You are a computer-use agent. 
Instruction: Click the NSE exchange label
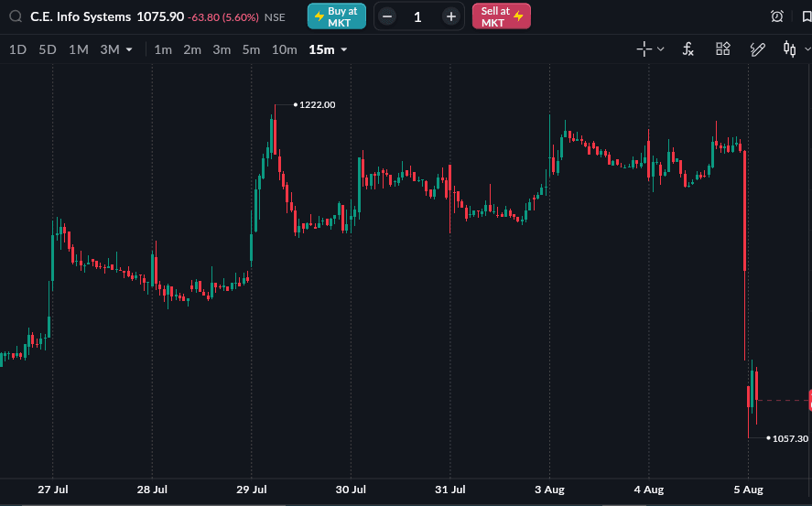tap(275, 17)
